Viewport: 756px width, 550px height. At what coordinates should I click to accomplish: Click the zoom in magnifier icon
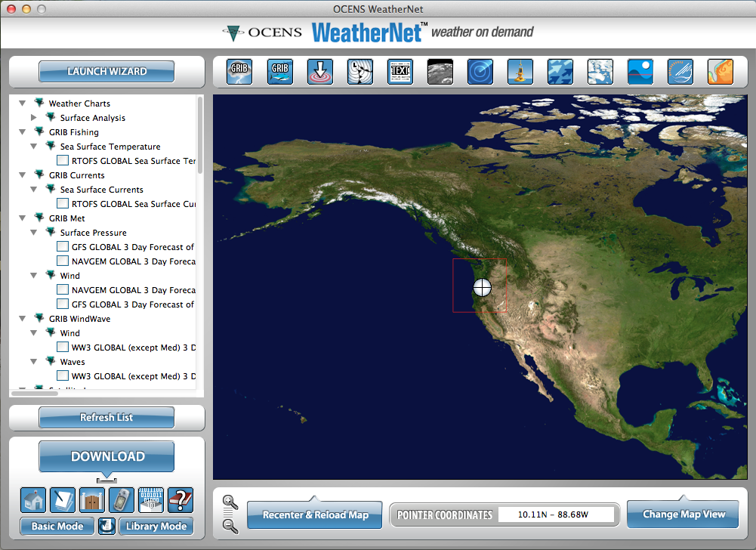click(x=230, y=502)
